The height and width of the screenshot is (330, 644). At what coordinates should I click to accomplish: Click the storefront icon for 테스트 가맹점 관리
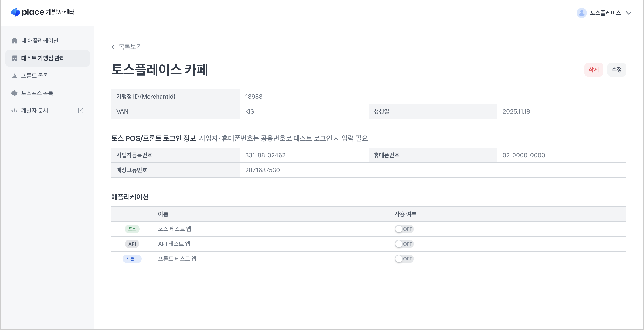click(x=14, y=58)
